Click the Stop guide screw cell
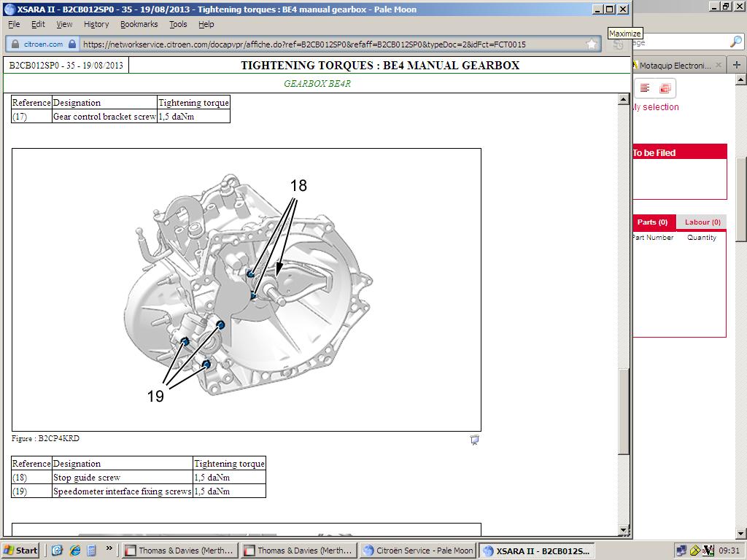The height and width of the screenshot is (560, 747). click(123, 478)
